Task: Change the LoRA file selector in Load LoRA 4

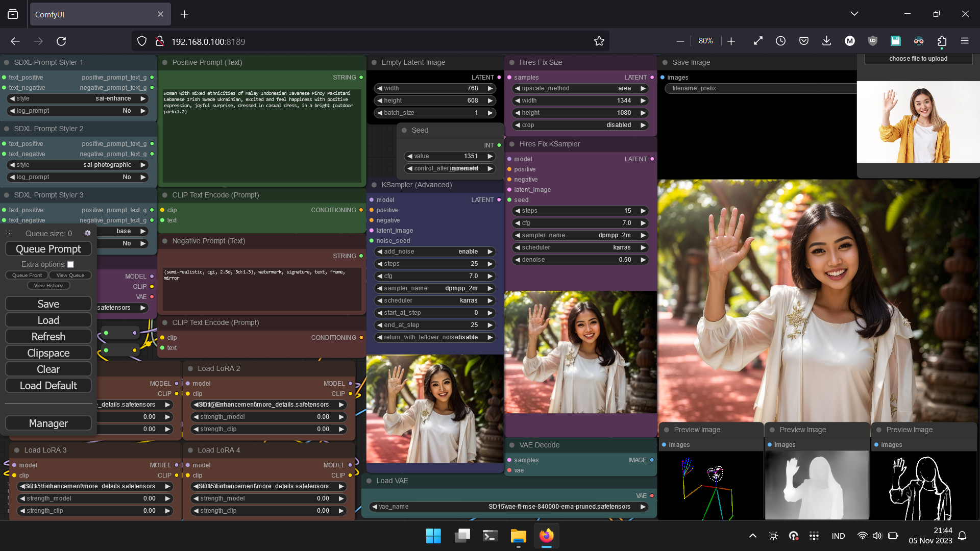Action: point(269,486)
